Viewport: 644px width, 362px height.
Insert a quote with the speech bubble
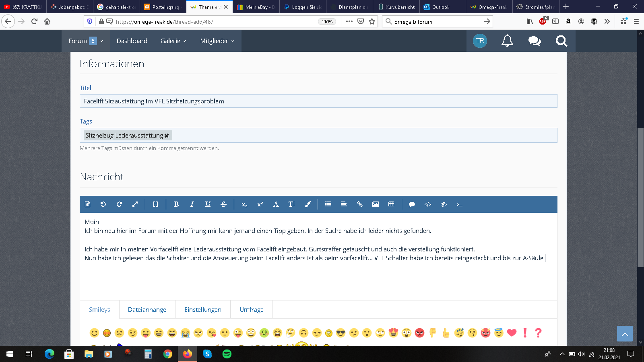pos(412,204)
